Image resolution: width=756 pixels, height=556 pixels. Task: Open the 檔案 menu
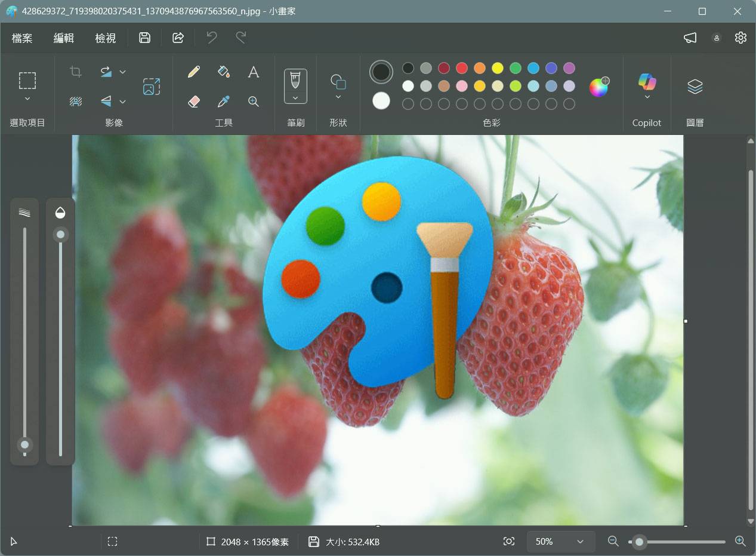(21, 38)
